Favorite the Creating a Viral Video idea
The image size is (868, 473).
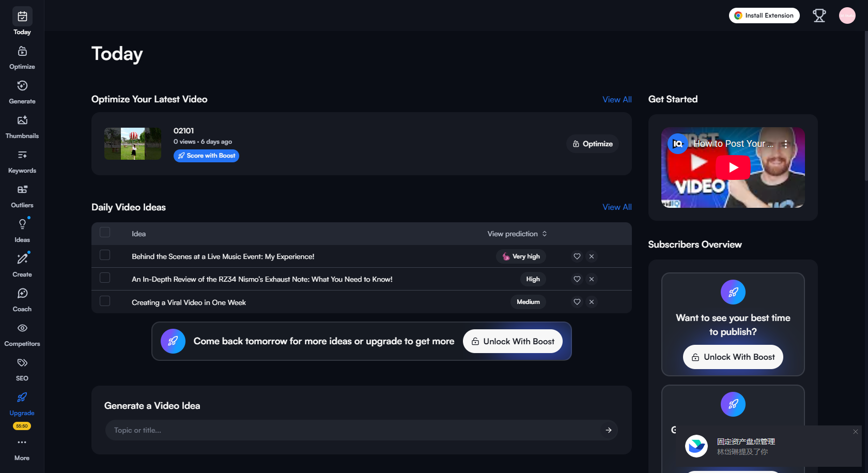[577, 302]
